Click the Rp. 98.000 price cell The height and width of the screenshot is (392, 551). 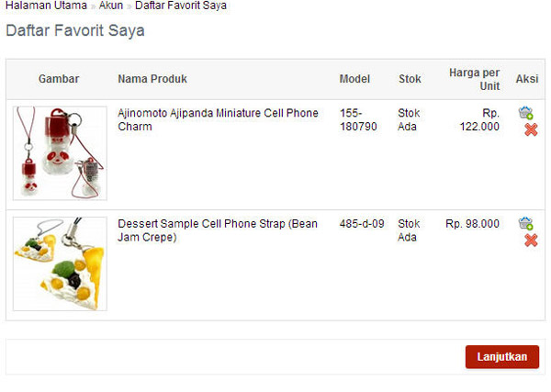coord(473,223)
